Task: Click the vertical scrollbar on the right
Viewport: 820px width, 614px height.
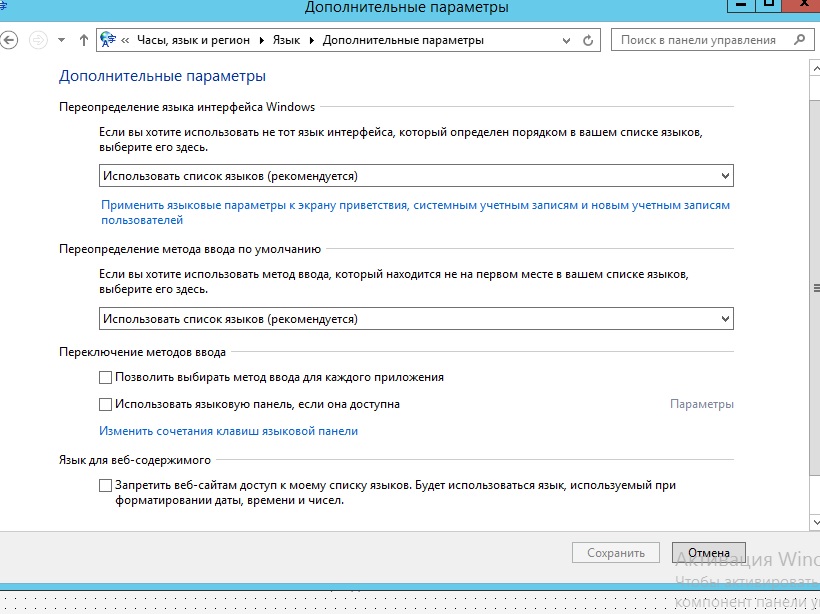Action: (814, 288)
